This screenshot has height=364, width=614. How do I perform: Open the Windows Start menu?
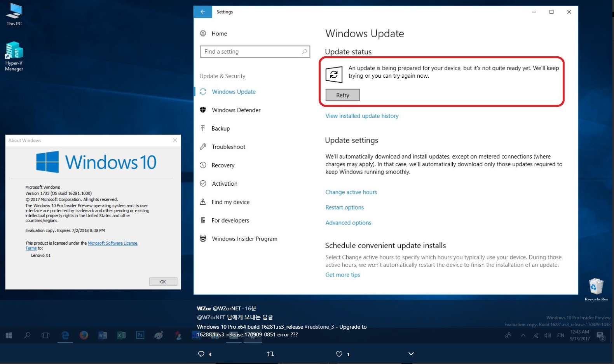pos(9,335)
